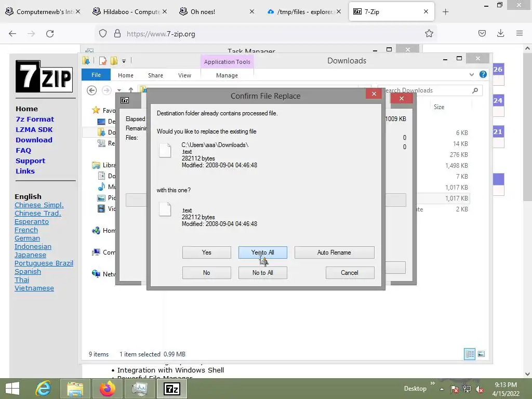Viewport: 532px width, 399px height.
Task: Switch language to Chinese Simpl.
Action: (x=39, y=205)
